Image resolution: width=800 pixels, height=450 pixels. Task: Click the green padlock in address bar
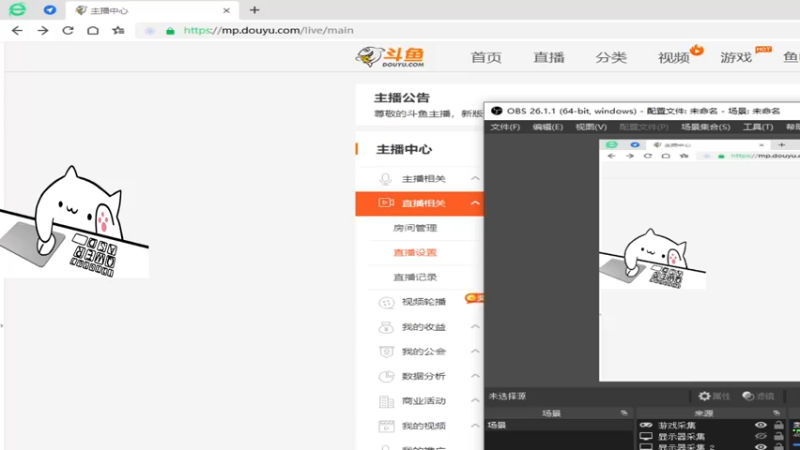[170, 31]
